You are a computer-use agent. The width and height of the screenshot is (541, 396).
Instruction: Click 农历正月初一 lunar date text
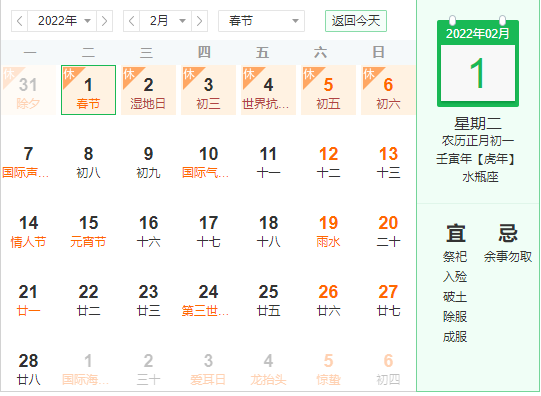pyautogui.click(x=478, y=141)
